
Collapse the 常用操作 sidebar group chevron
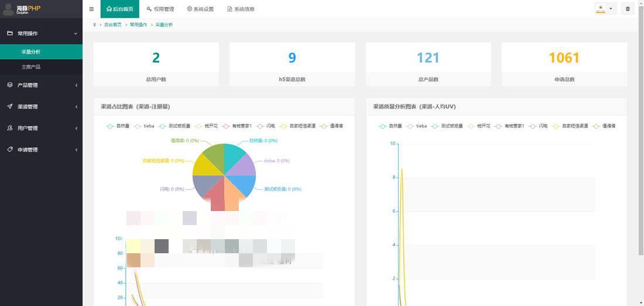76,34
